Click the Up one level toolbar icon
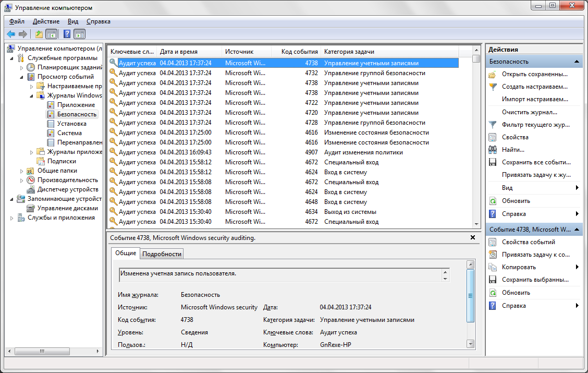The image size is (588, 373). [x=39, y=34]
